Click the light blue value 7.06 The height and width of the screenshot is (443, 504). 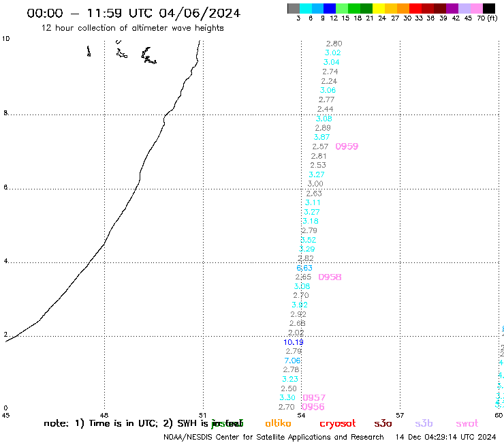[x=292, y=361]
